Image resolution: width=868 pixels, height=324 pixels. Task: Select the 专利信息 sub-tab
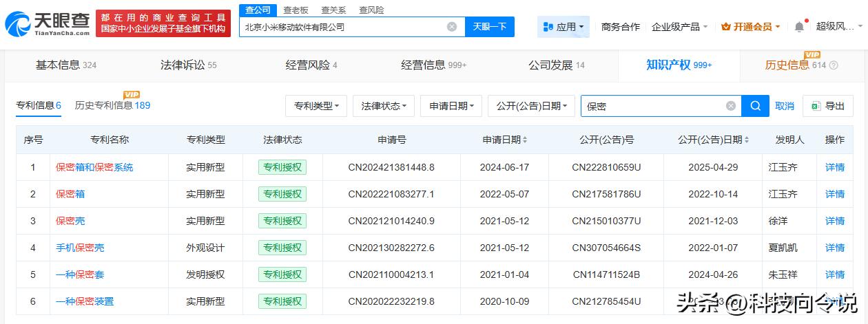pyautogui.click(x=39, y=105)
